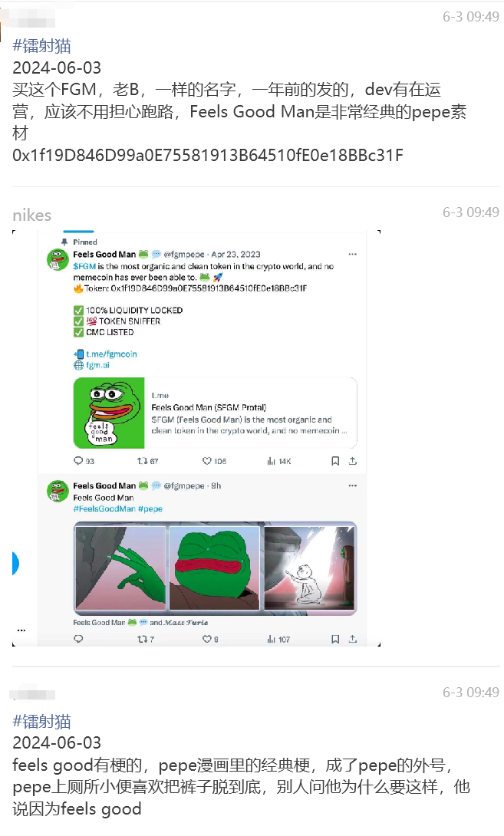Select #镭射猫 hashtag in bottom message
This screenshot has height=836, width=504.
[41, 722]
